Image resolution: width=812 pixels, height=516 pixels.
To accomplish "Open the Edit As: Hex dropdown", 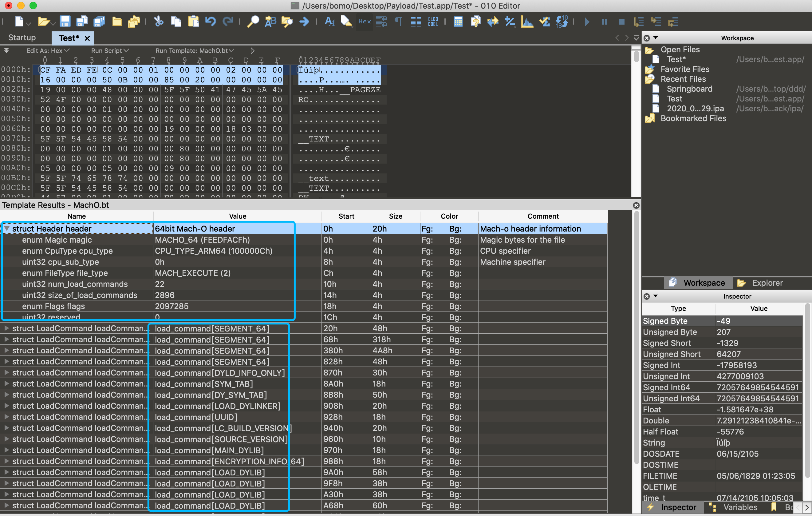I will (x=48, y=51).
